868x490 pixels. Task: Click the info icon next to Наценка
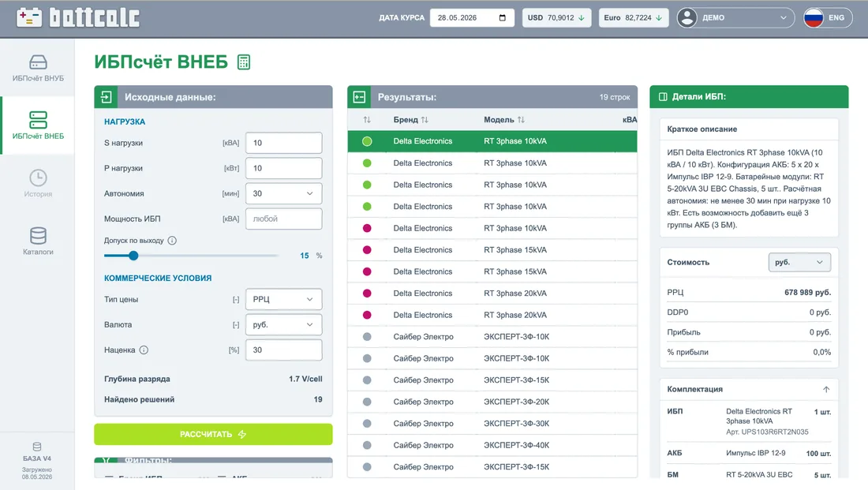(x=144, y=350)
